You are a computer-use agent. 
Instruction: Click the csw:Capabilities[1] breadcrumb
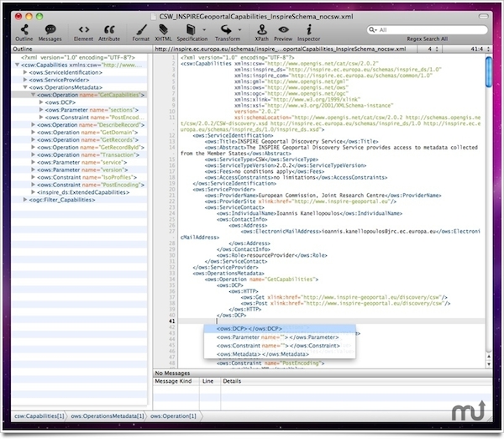pyautogui.click(x=39, y=415)
